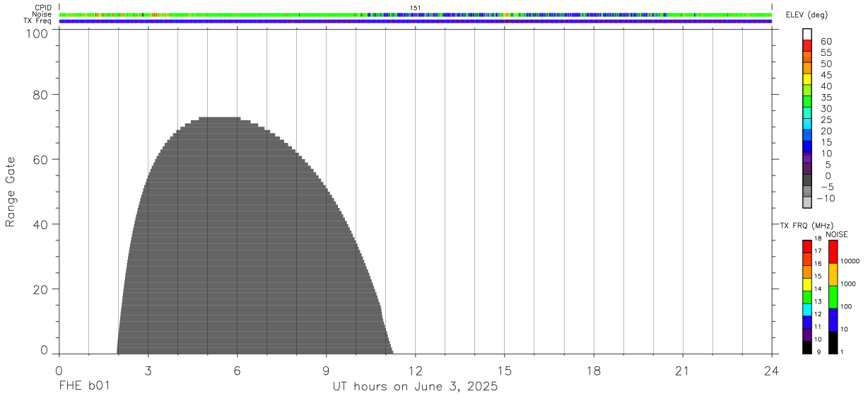This screenshot has width=868, height=401.
Task: Click the dark blue ELEV swatch between 10 and 15
Action: (x=807, y=146)
